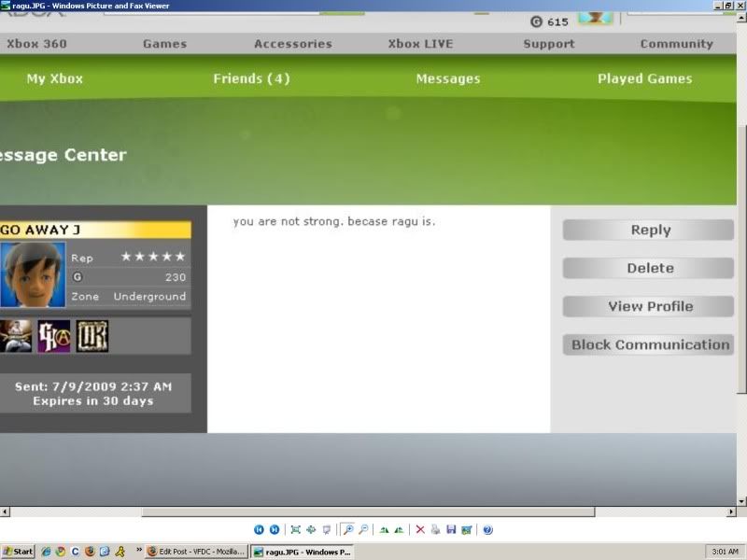Click the Guitar Hero Aerosmith game icon
Screen dimensions: 747x560
54,336
